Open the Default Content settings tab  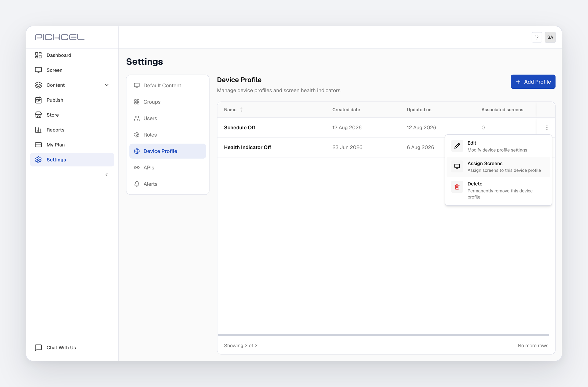click(168, 85)
